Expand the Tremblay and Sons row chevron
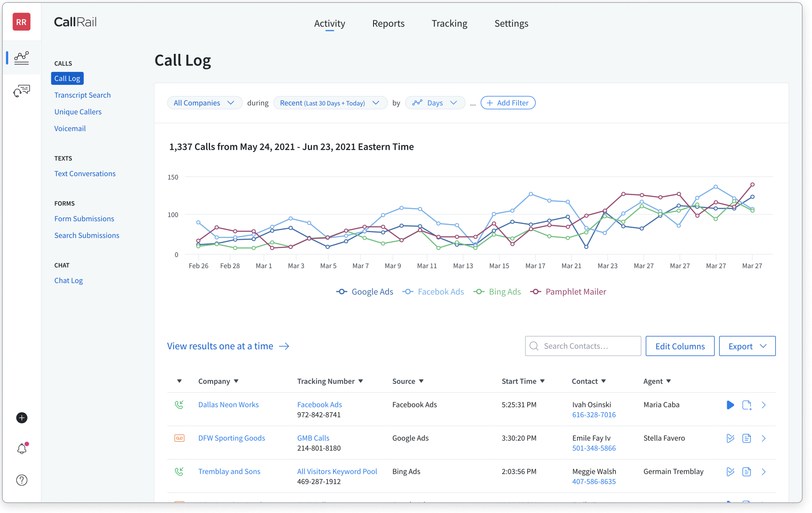 [764, 472]
